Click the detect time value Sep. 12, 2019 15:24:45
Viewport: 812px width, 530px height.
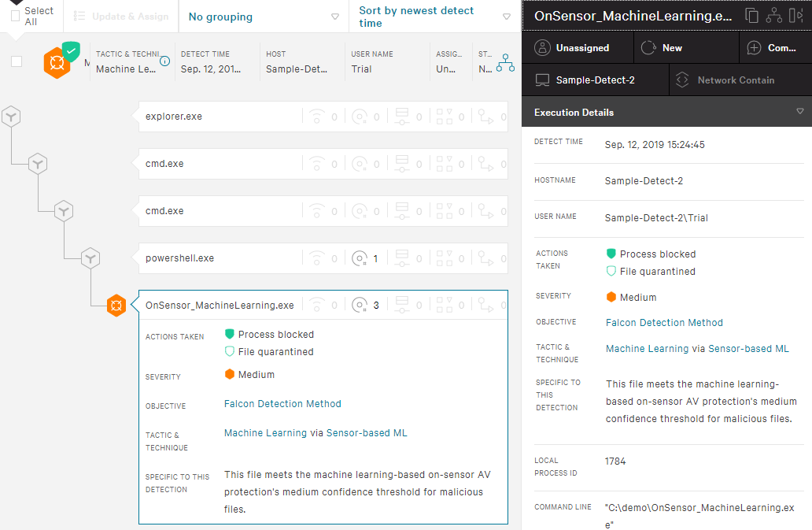655,145
